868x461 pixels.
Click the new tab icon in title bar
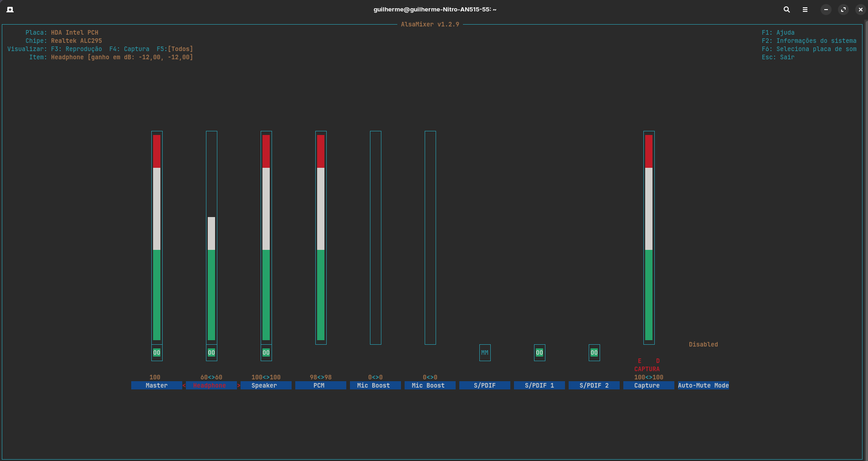10,10
